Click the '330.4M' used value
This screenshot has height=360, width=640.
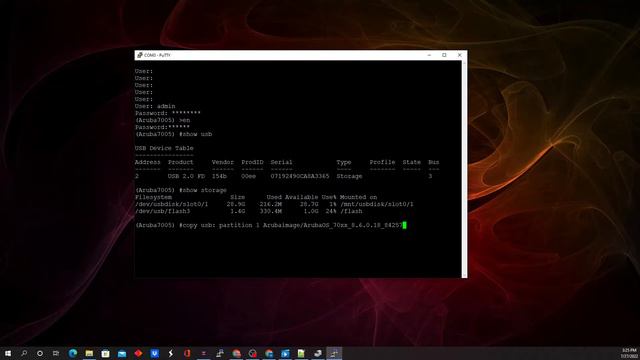click(x=271, y=211)
